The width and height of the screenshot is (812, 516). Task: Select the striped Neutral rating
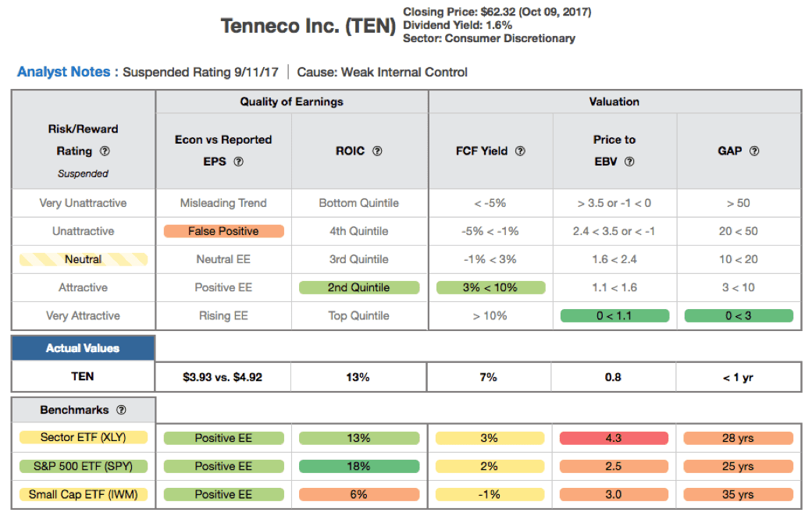tap(84, 259)
